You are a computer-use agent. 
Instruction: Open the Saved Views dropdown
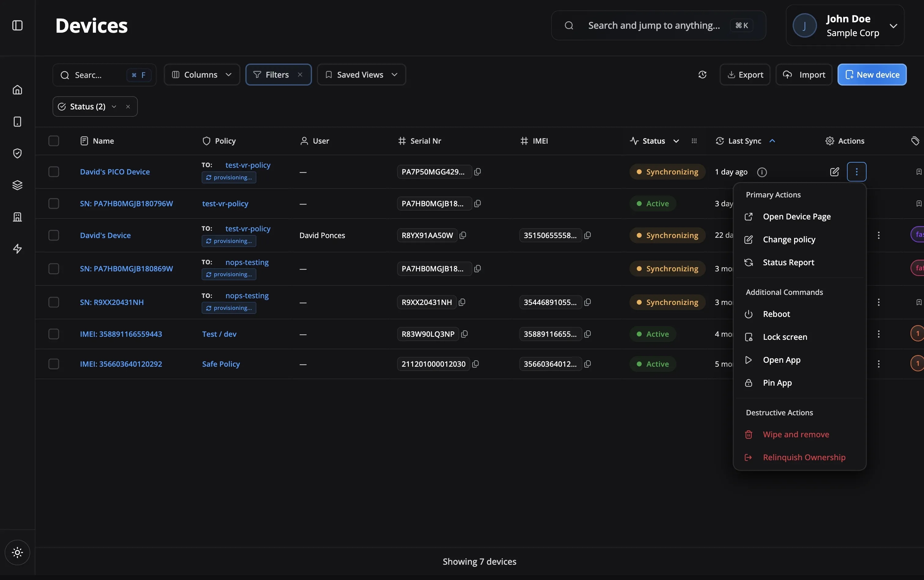tap(361, 75)
